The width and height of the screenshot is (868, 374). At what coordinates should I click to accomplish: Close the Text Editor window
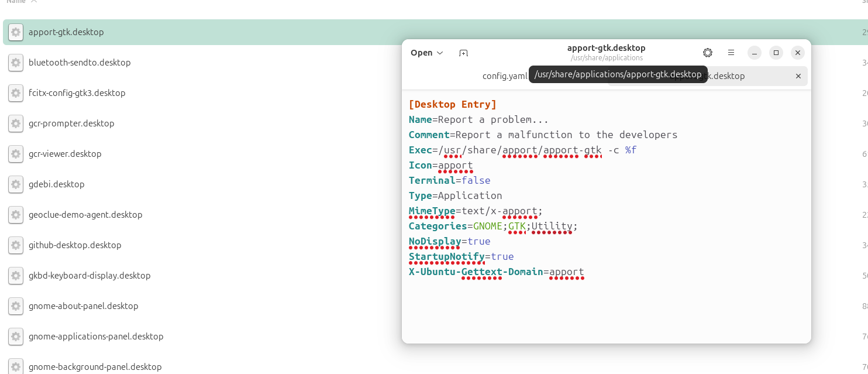point(798,53)
